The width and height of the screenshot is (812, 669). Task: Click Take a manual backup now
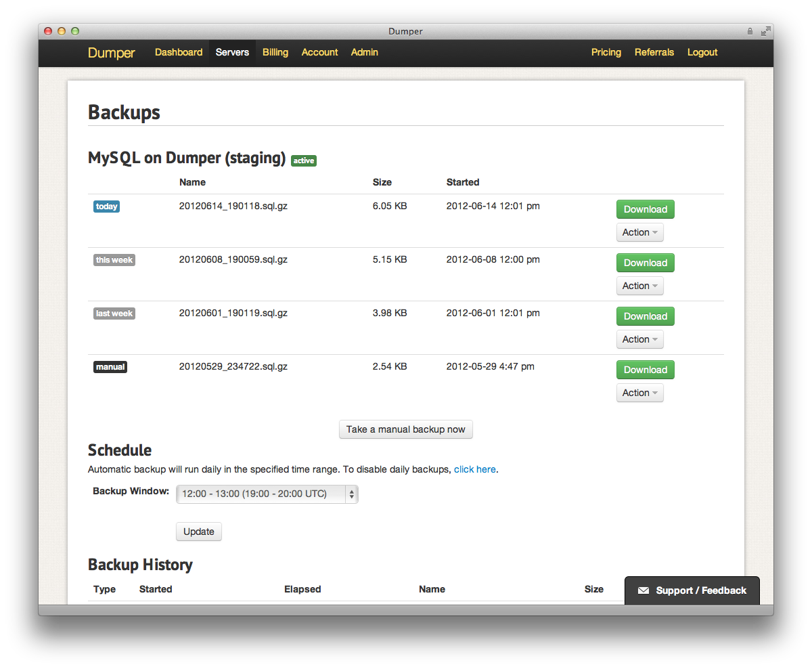pos(406,429)
